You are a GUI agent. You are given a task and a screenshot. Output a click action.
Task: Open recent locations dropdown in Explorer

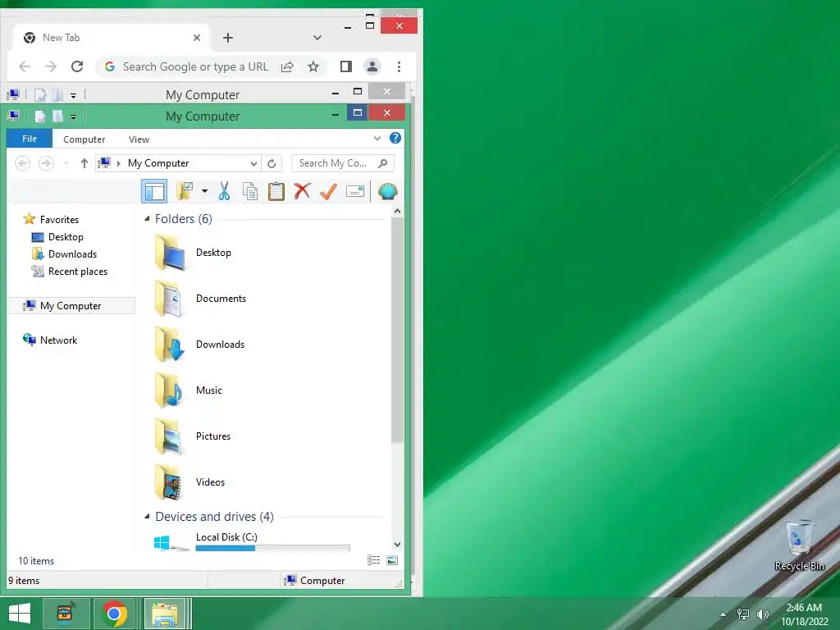(x=66, y=163)
